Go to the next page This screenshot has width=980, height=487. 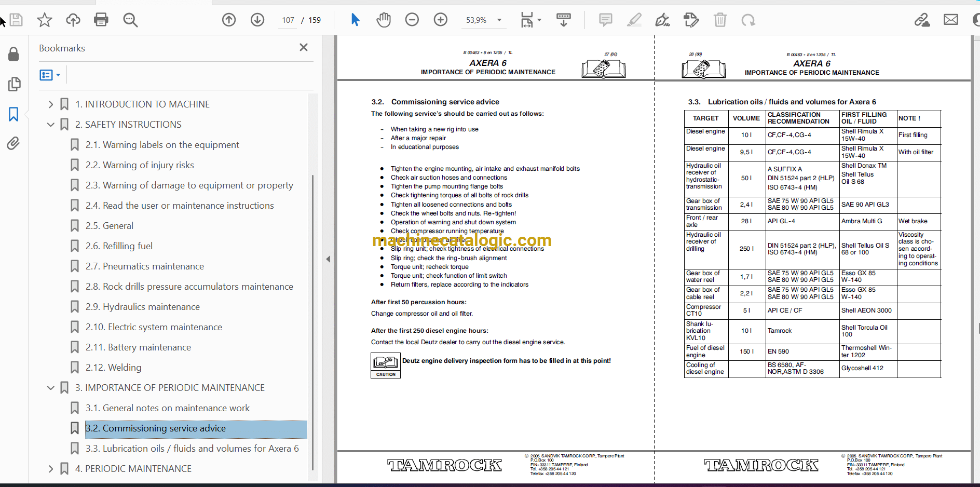pyautogui.click(x=257, y=20)
